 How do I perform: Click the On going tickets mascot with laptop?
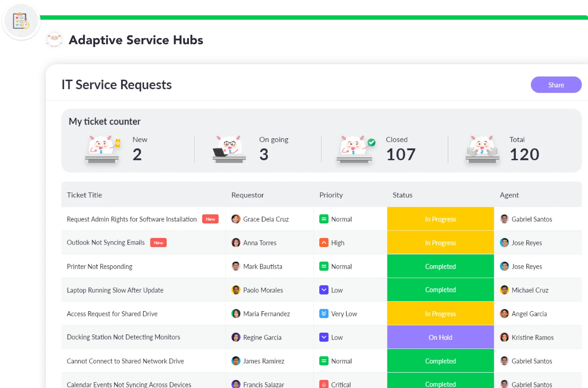tap(229, 149)
